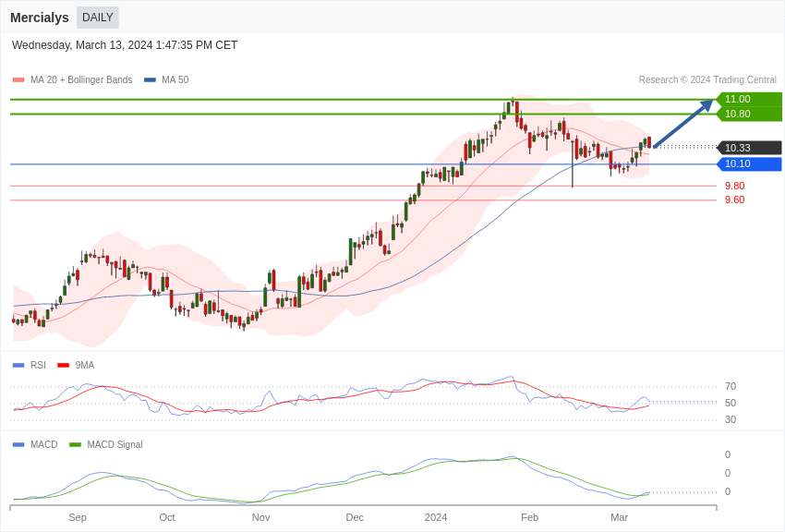Select the red 9.60 support level label
This screenshot has height=532, width=785.
(734, 199)
